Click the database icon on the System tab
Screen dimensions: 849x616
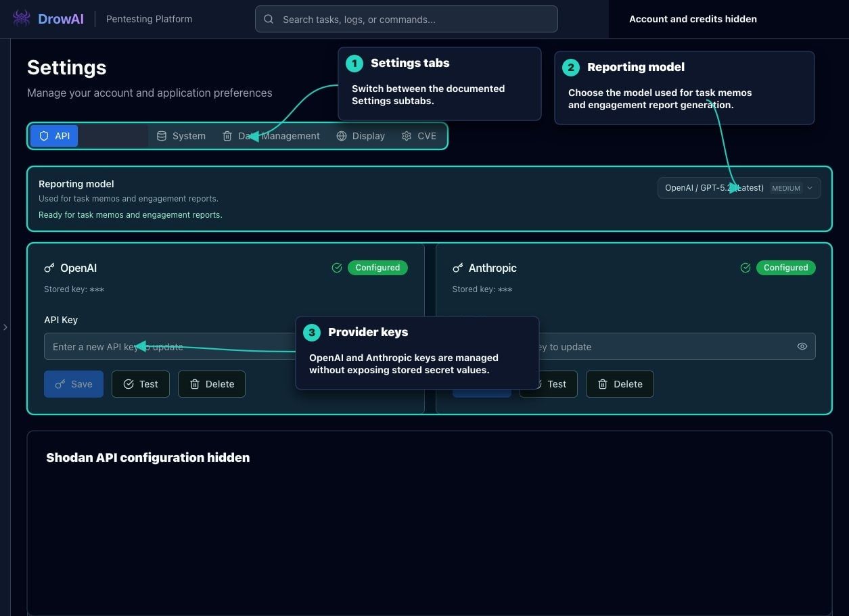(162, 136)
